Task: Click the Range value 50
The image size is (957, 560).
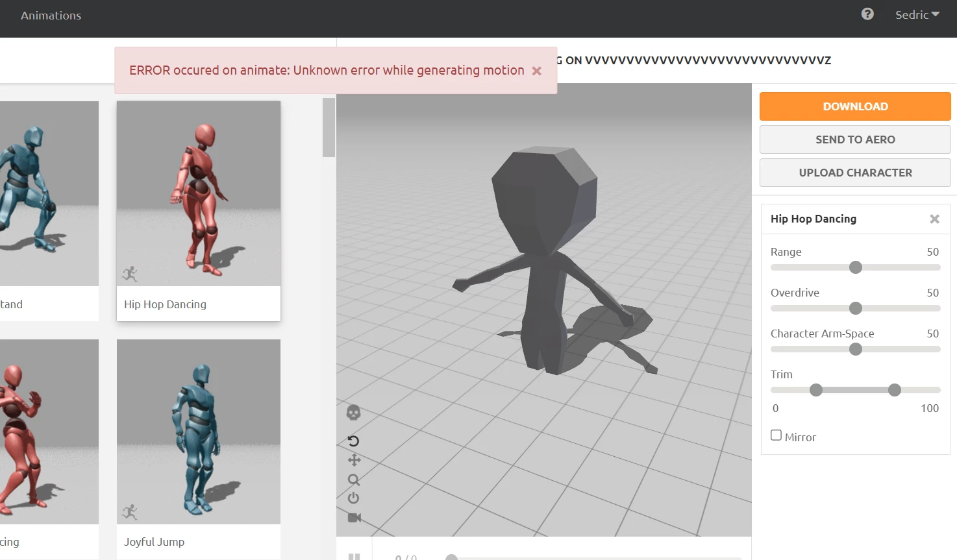Action: [x=933, y=252]
